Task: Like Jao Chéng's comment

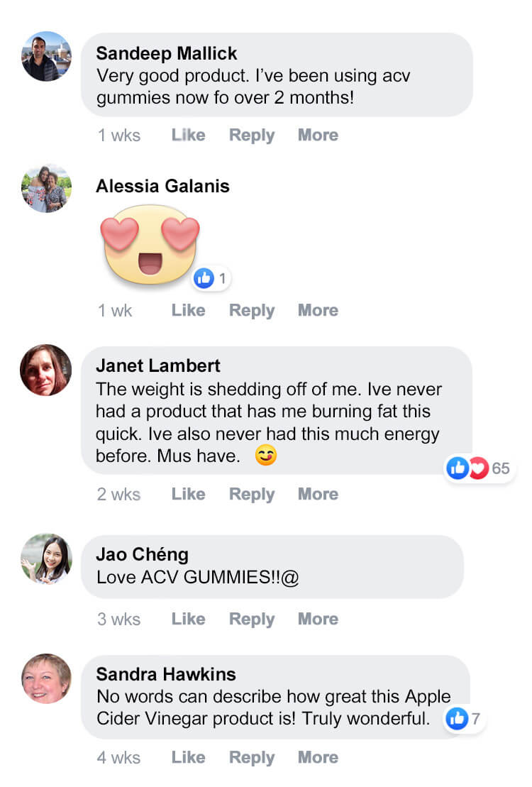Action: [188, 619]
